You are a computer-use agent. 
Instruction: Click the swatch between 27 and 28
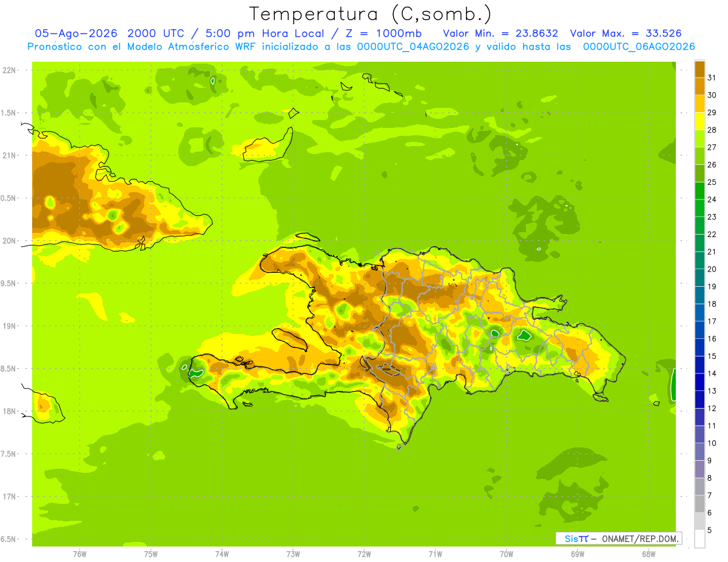(699, 139)
